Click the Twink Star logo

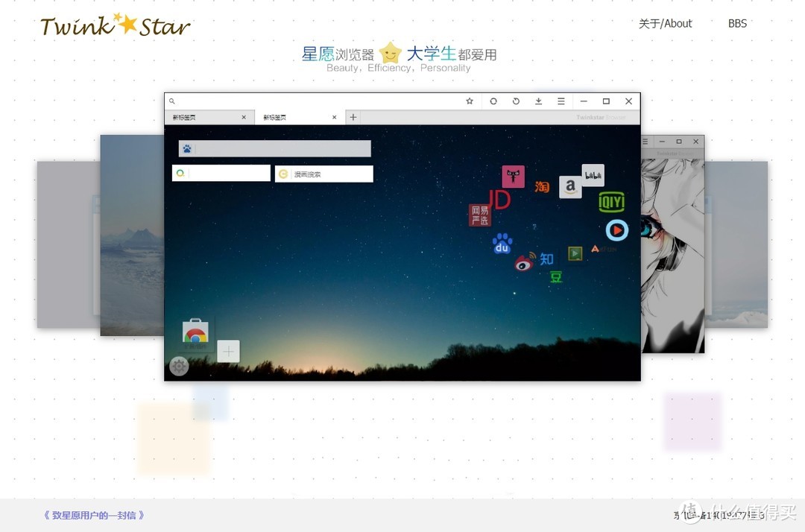tap(115, 25)
